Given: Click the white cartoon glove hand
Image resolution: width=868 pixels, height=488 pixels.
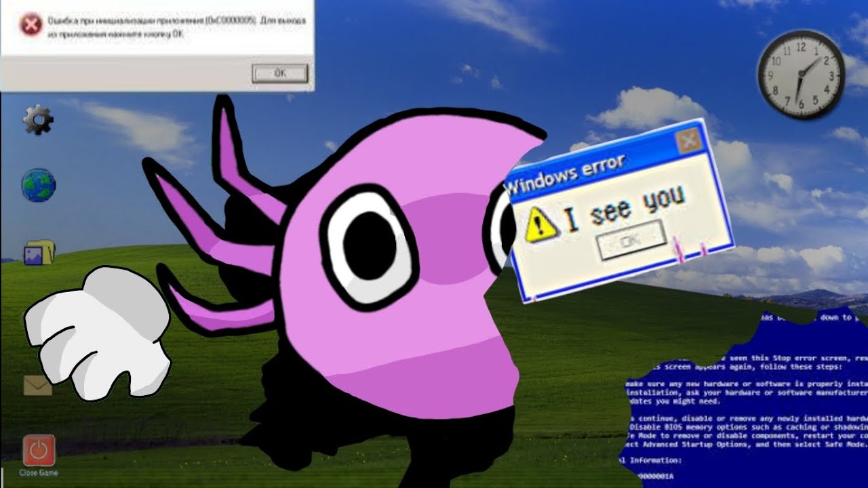Looking at the screenshot, I should click(98, 332).
